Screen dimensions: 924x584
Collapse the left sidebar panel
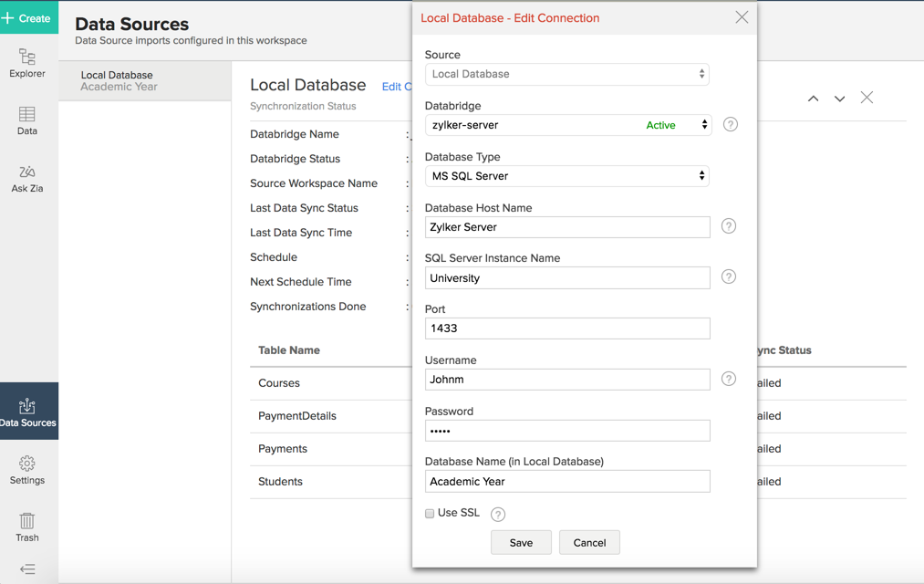27,569
